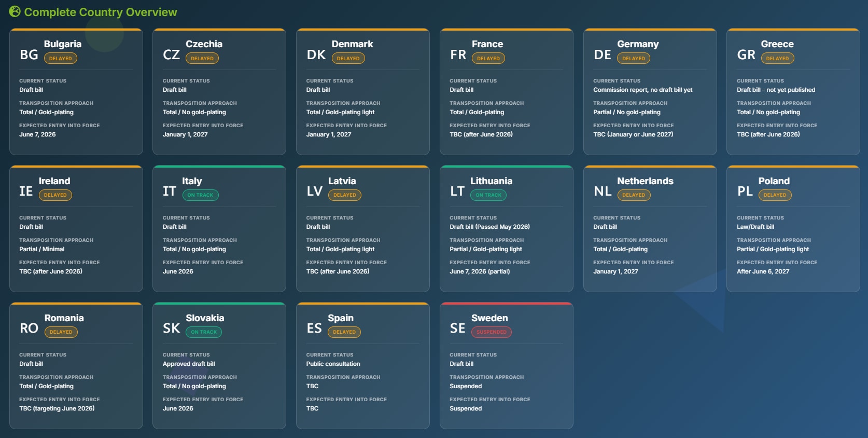
Task: Open the Bulgaria country card
Action: pyautogui.click(x=76, y=92)
